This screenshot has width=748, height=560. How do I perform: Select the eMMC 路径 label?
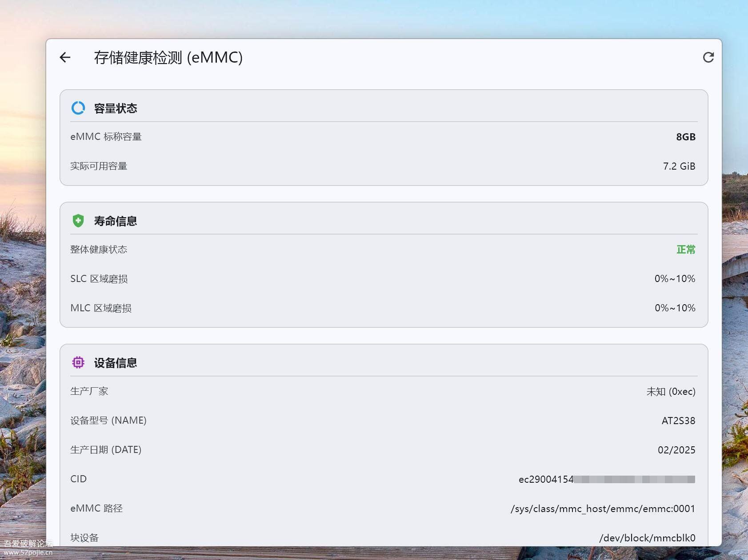coord(96,508)
